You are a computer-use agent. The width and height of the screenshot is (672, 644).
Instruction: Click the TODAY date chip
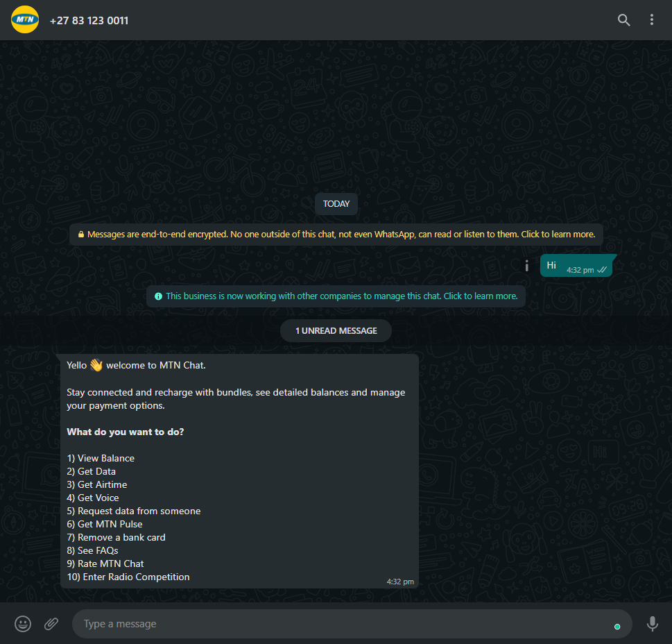(x=336, y=204)
